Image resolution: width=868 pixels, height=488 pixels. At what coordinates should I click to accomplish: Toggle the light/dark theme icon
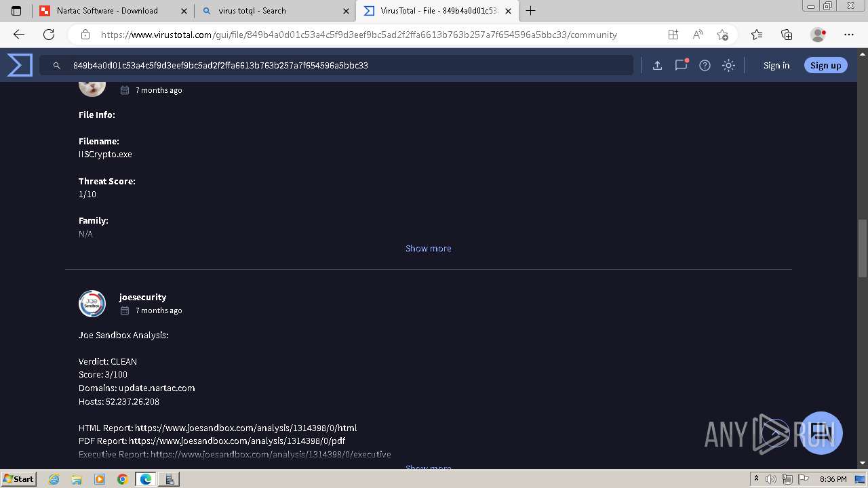(x=728, y=65)
